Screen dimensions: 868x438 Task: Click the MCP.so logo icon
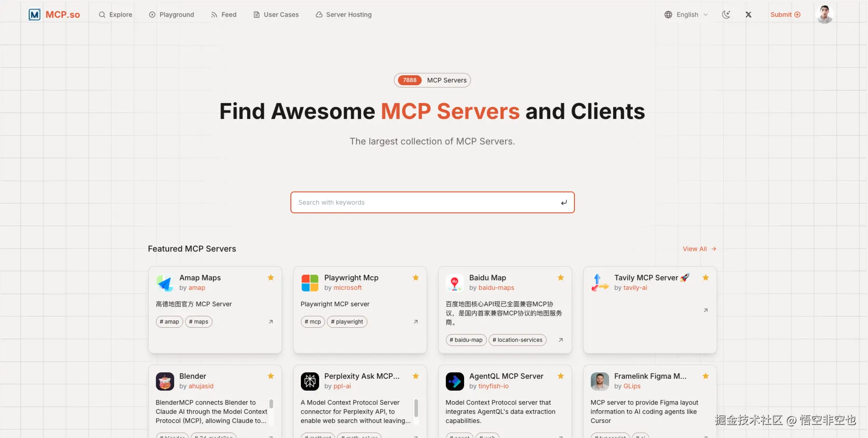(x=35, y=15)
